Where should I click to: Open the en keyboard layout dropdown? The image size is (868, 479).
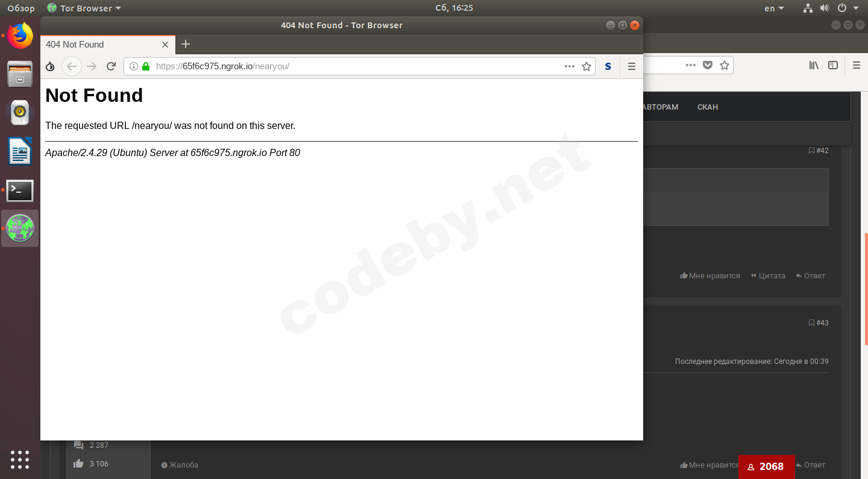[774, 8]
